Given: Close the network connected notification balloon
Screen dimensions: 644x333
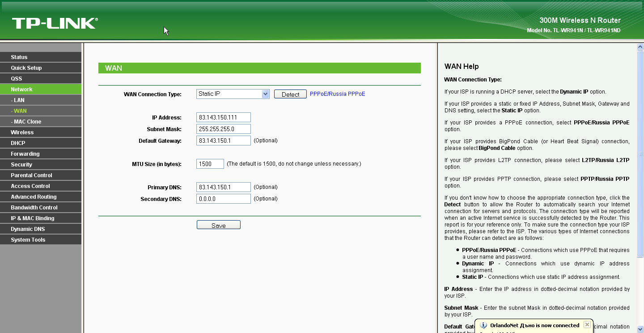Looking at the screenshot, I should click(x=587, y=325).
